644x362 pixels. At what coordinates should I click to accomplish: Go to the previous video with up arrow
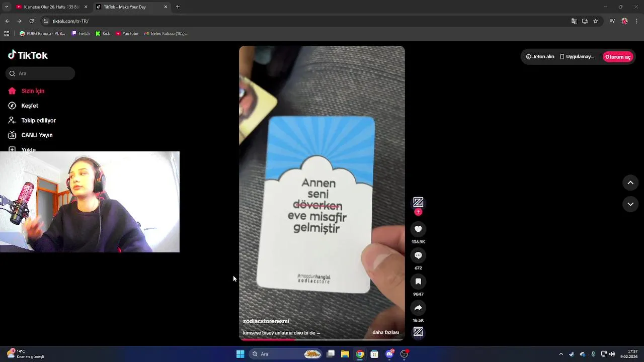click(x=630, y=183)
